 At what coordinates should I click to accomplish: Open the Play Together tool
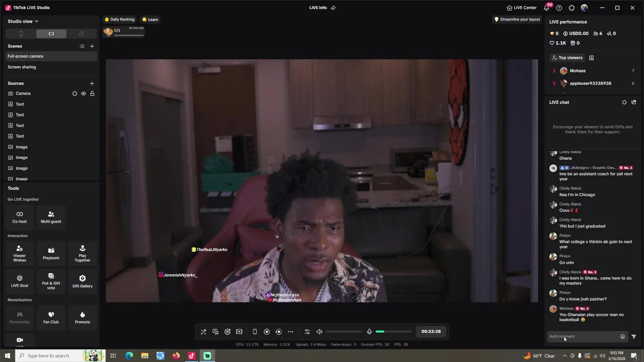click(x=83, y=254)
